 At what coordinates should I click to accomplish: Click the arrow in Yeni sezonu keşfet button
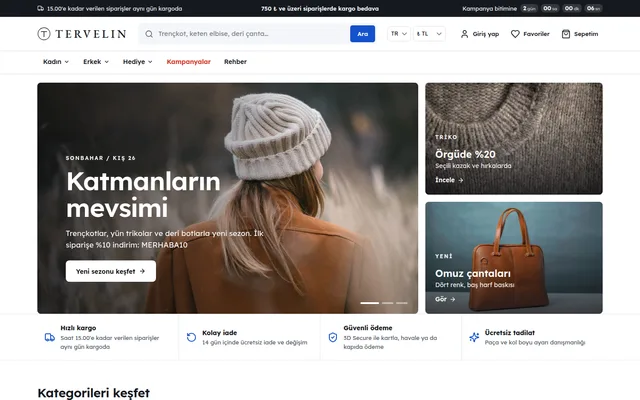point(142,271)
